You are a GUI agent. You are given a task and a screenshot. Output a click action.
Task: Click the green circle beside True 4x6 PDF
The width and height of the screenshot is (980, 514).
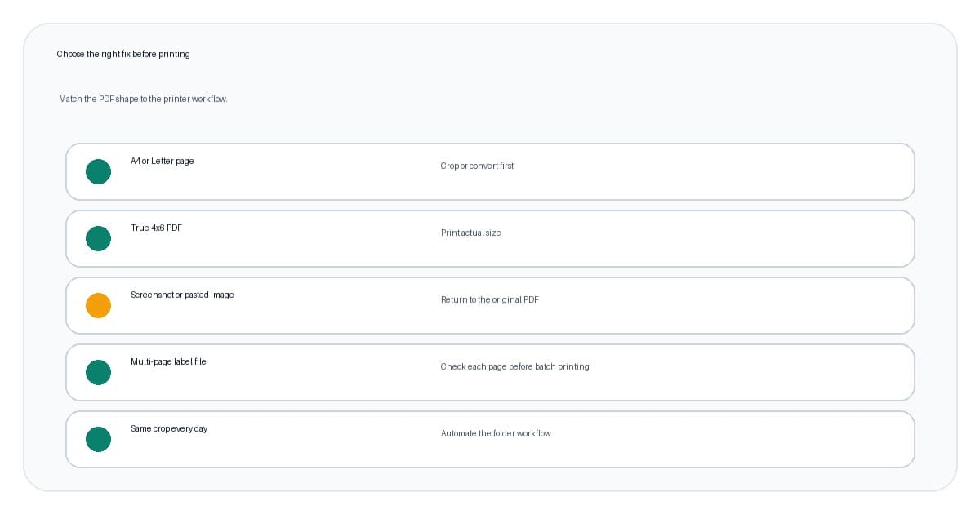(x=98, y=239)
